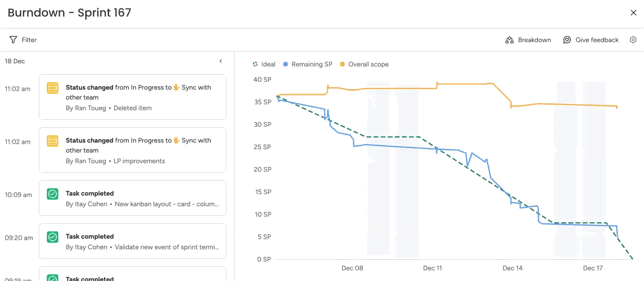Click the Dec 11 axis label
The width and height of the screenshot is (644, 281).
432,268
